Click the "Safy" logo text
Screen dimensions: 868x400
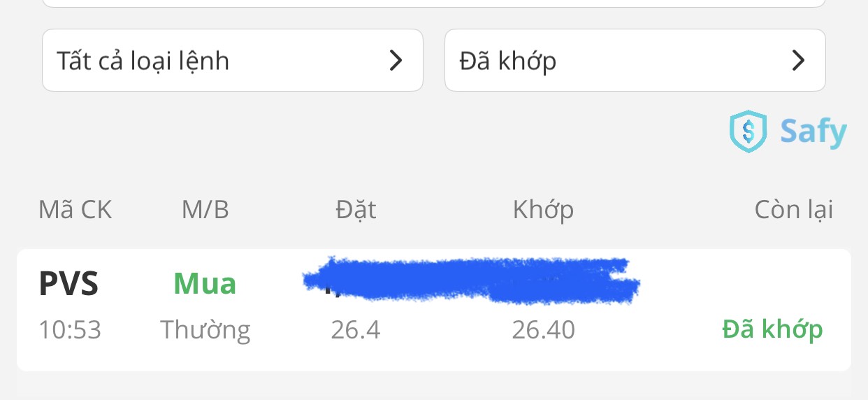click(813, 131)
